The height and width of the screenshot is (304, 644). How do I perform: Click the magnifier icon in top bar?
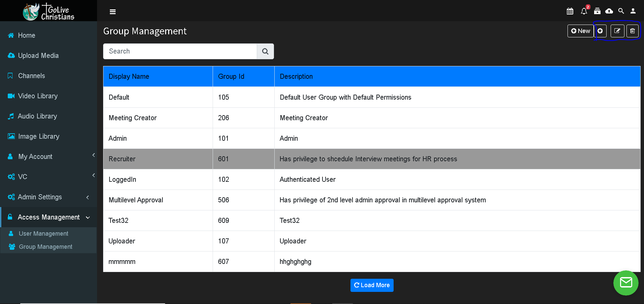tap(621, 11)
